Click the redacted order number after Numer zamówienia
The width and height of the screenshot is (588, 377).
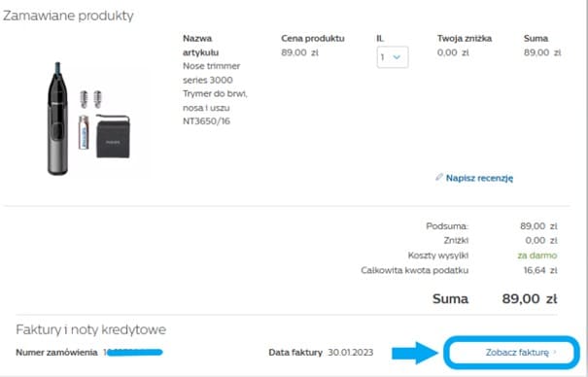point(133,353)
